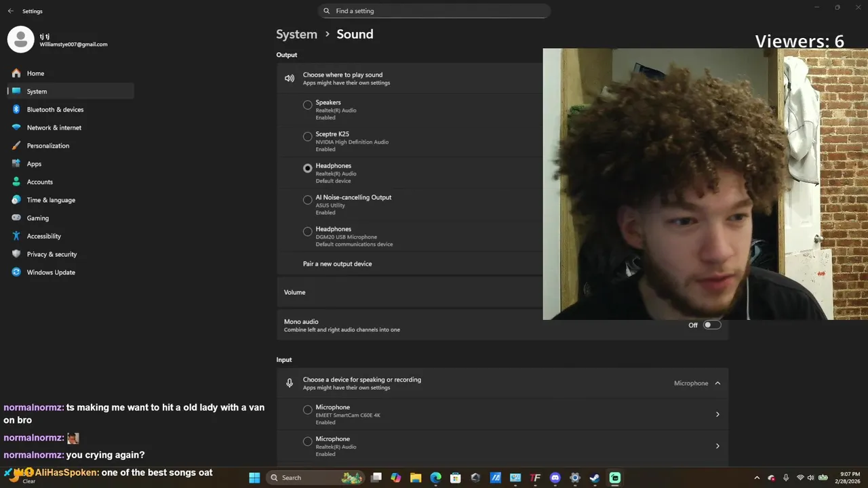Click the Windows Update icon

[16, 272]
